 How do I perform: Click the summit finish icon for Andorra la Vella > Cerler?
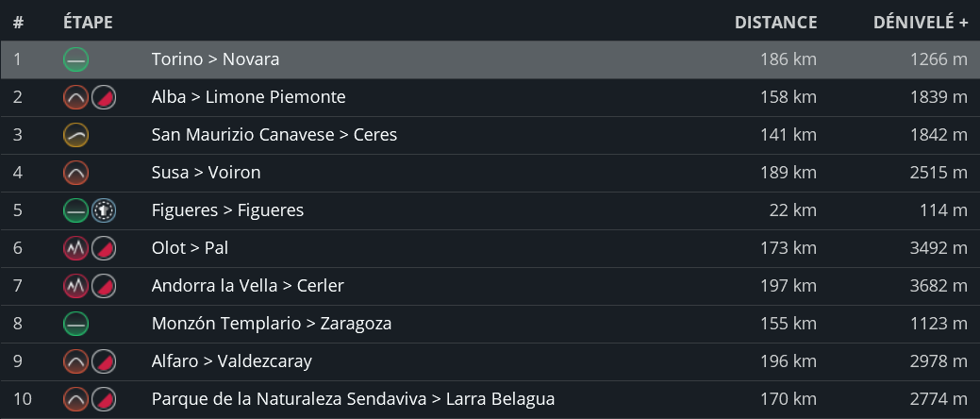(104, 286)
